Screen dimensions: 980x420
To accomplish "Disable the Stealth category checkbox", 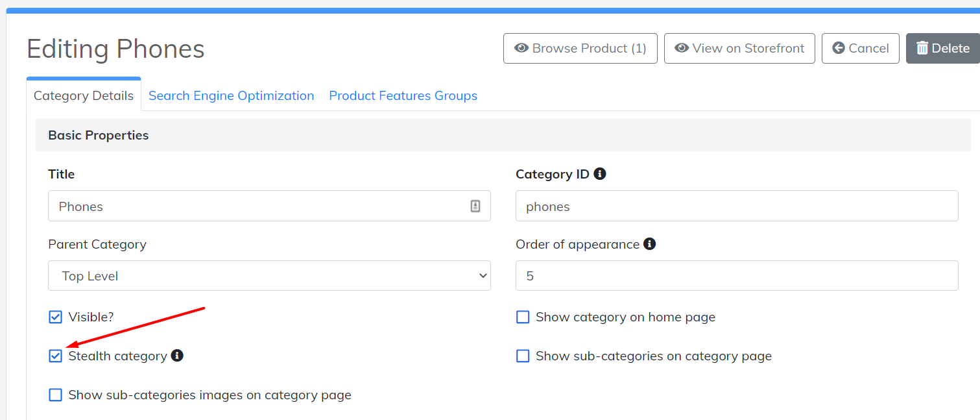I will (56, 356).
